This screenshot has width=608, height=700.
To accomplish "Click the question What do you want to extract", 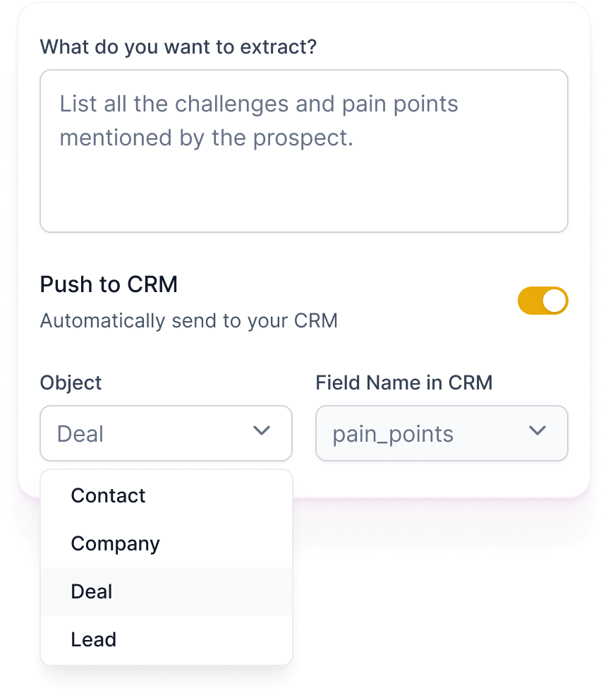I will coord(178,47).
